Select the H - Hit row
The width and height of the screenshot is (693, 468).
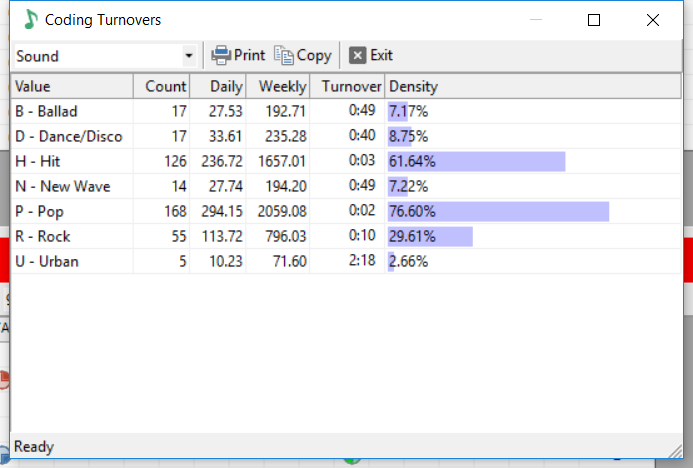pos(346,161)
